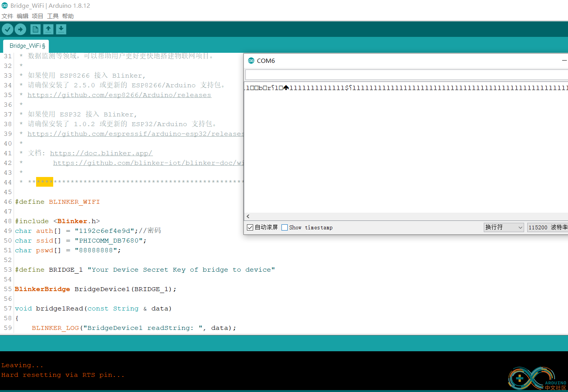This screenshot has width=568, height=392.
Task: Save the sketch with the down-arrow icon
Action: 61,29
